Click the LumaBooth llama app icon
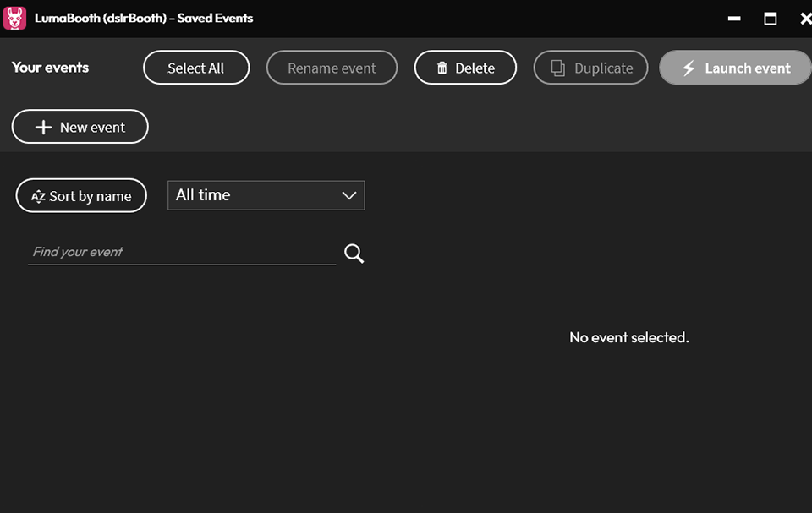The image size is (812, 513). coord(14,18)
